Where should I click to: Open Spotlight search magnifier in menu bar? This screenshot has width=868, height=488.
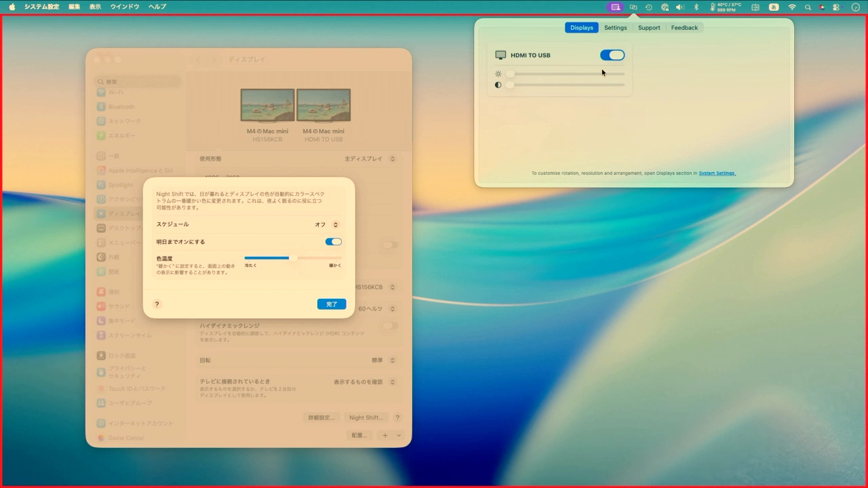(808, 7)
